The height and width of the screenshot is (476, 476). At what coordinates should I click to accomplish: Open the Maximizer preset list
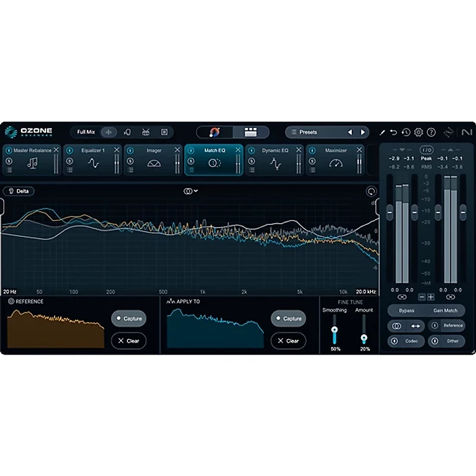point(312,170)
